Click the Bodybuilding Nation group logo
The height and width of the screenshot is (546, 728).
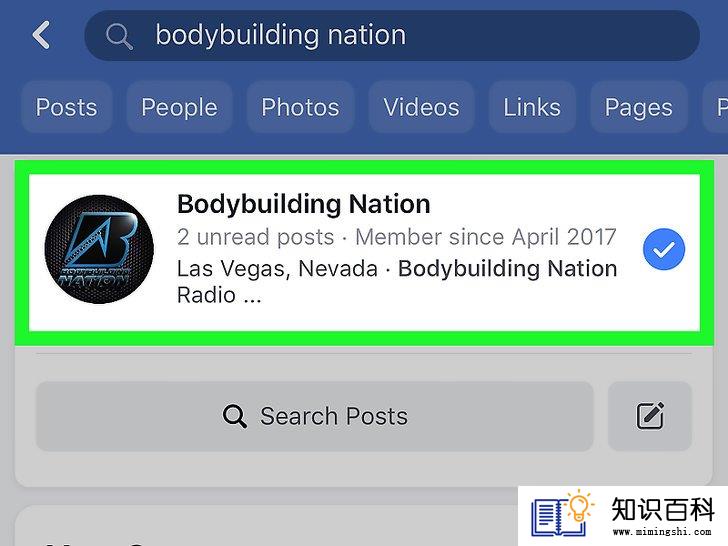99,249
